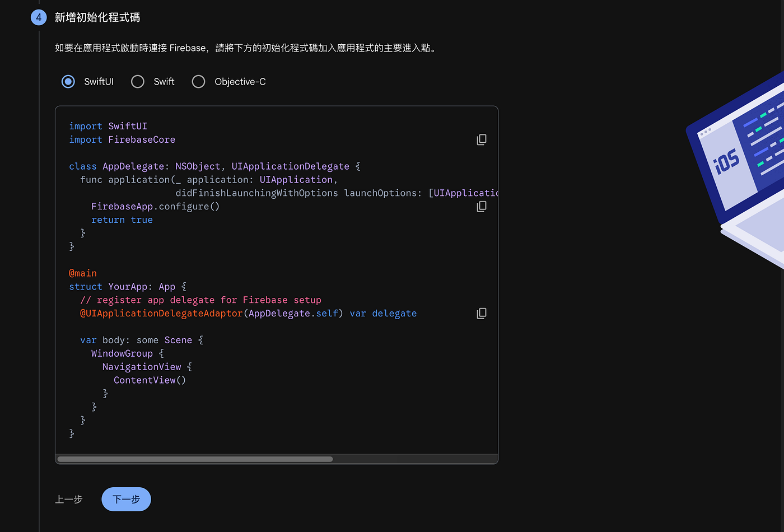This screenshot has width=784, height=532.
Task: Select the Swift radio option
Action: click(x=138, y=82)
